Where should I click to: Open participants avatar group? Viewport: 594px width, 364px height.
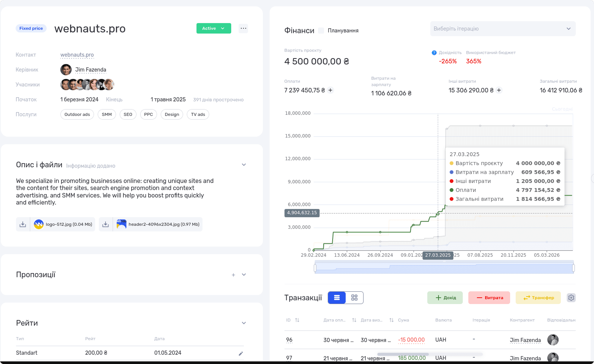click(x=87, y=85)
